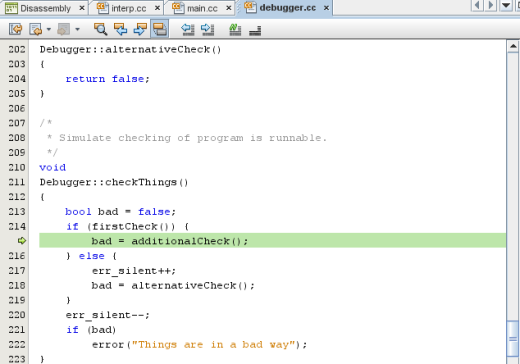Viewport: 520px width, 364px height.
Task: Close the Disassembly tab
Action: tap(82, 8)
